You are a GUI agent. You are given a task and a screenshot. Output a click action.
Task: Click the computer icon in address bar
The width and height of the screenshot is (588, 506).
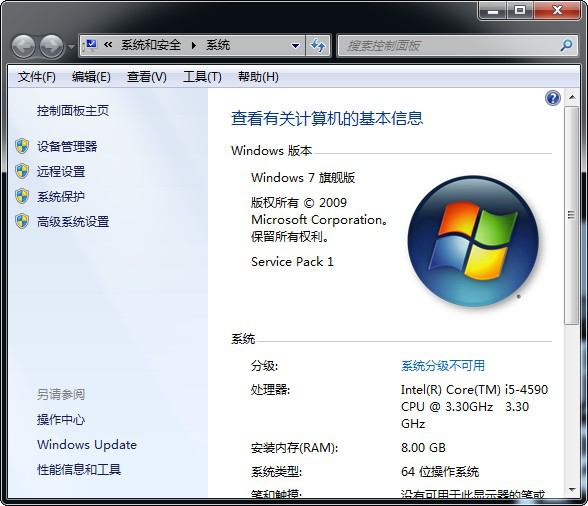click(90, 45)
